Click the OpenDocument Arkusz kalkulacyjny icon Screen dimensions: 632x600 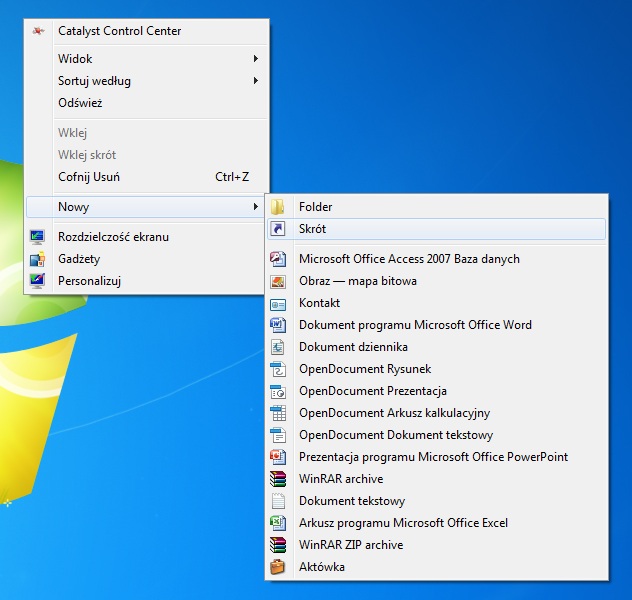point(278,413)
